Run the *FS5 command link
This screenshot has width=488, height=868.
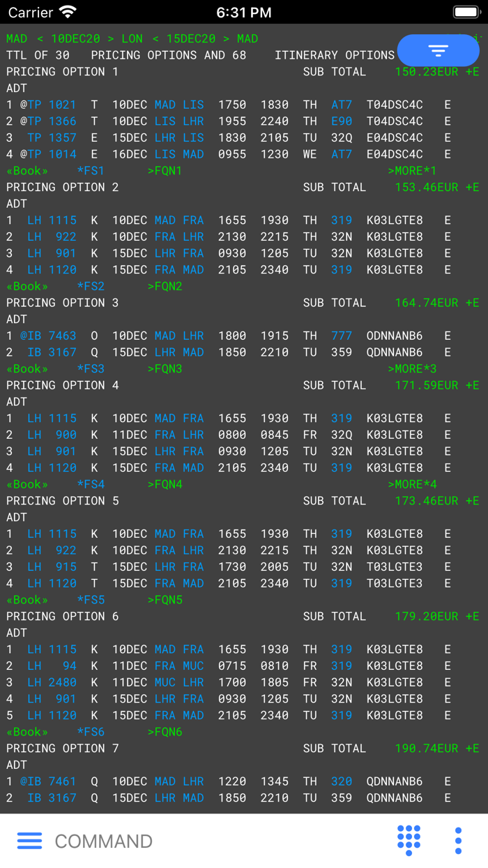tap(91, 600)
